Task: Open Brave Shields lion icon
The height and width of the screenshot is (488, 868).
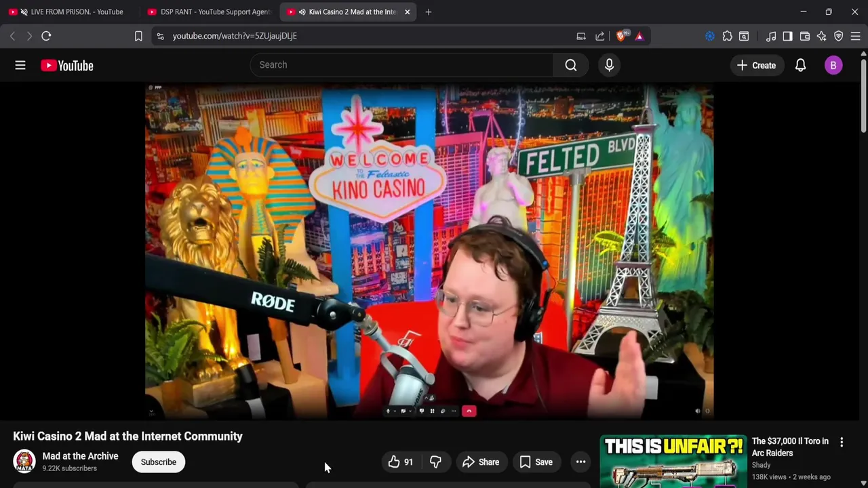Action: (x=620, y=36)
